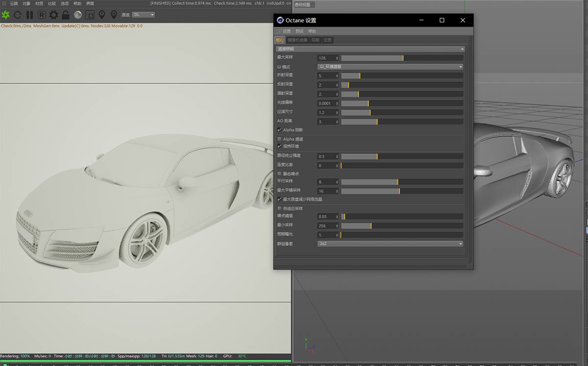Click the Rendering 100% status text

(15, 356)
